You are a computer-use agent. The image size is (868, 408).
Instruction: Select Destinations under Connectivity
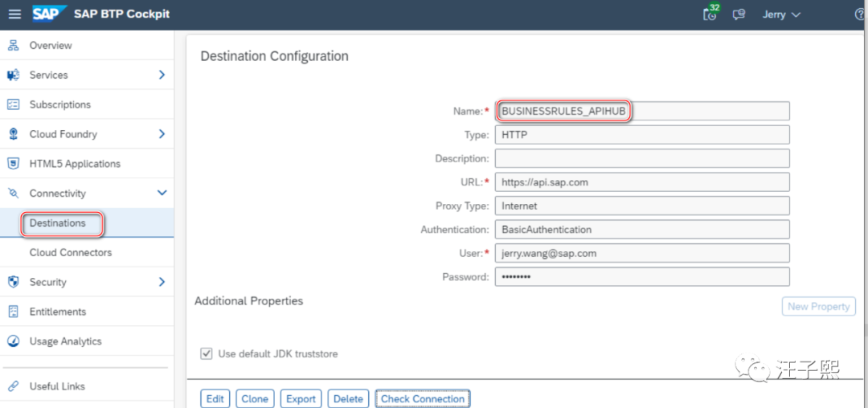click(x=58, y=222)
